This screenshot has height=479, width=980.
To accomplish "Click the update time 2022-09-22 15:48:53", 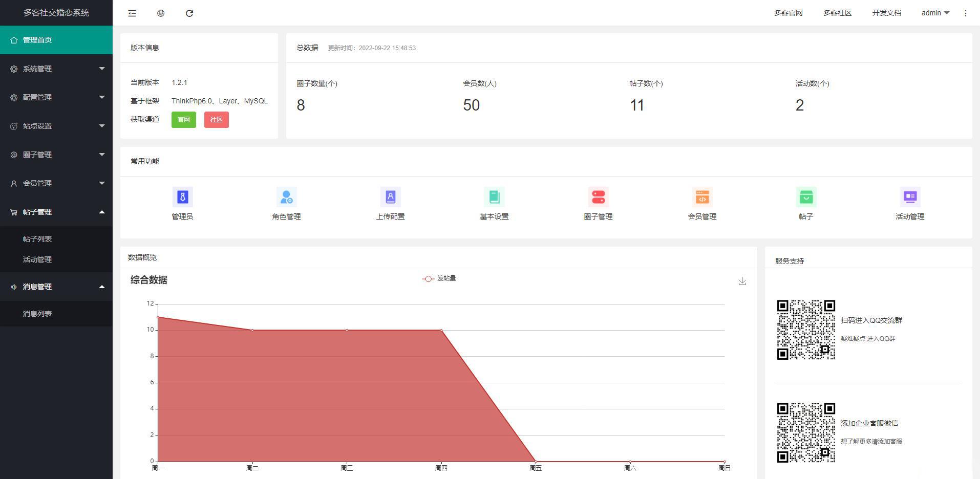I will point(387,48).
